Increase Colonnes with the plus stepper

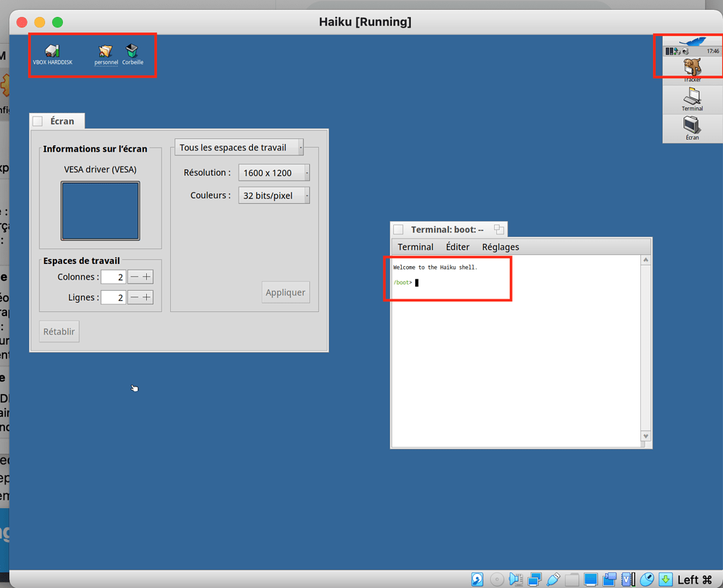pyautogui.click(x=147, y=277)
